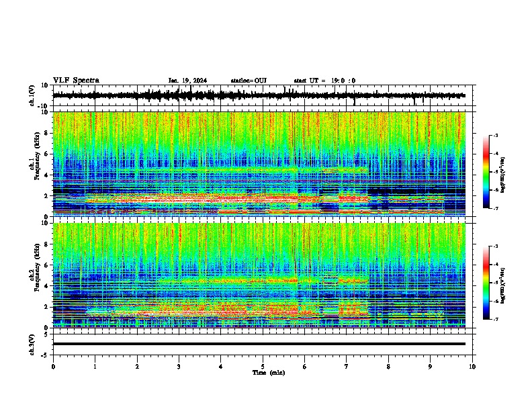Screen dimensions: 532x411
Task: Click inside the ch.2 spectrogram panel
Action: coord(259,275)
